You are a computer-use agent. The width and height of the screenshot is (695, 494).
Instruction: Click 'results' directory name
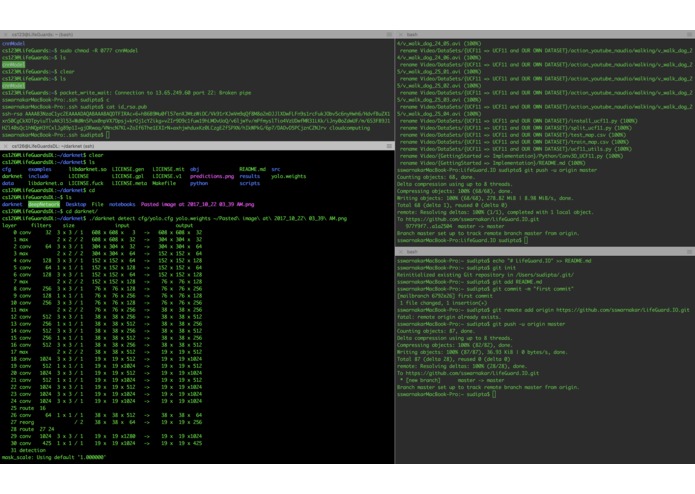(x=250, y=176)
